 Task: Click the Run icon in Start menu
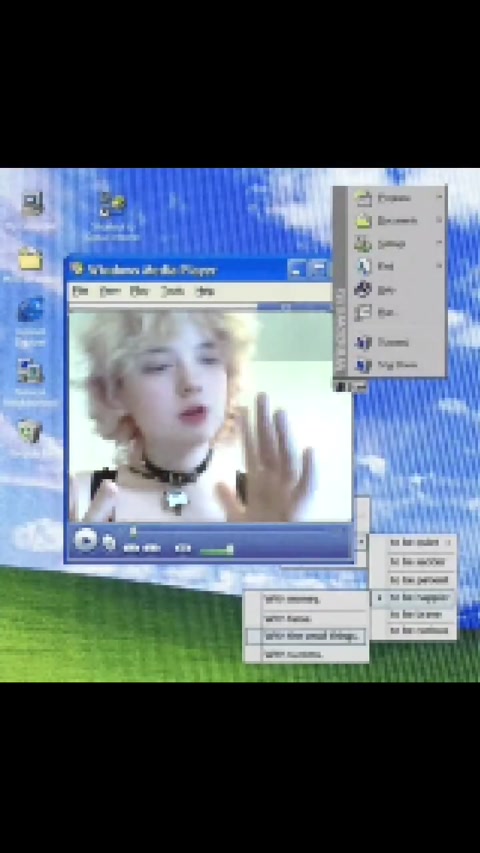(x=362, y=313)
